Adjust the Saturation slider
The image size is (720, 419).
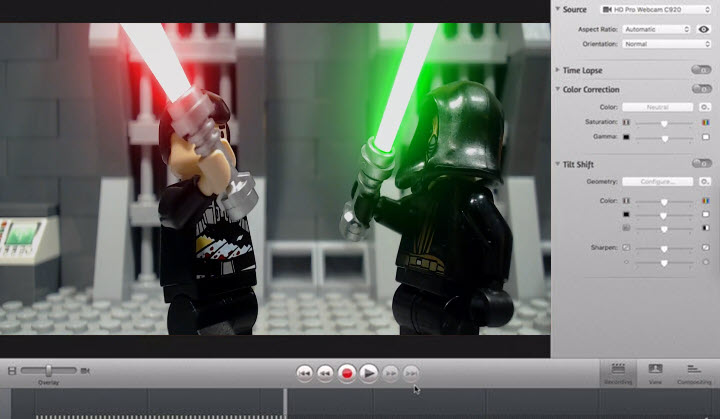tap(664, 123)
